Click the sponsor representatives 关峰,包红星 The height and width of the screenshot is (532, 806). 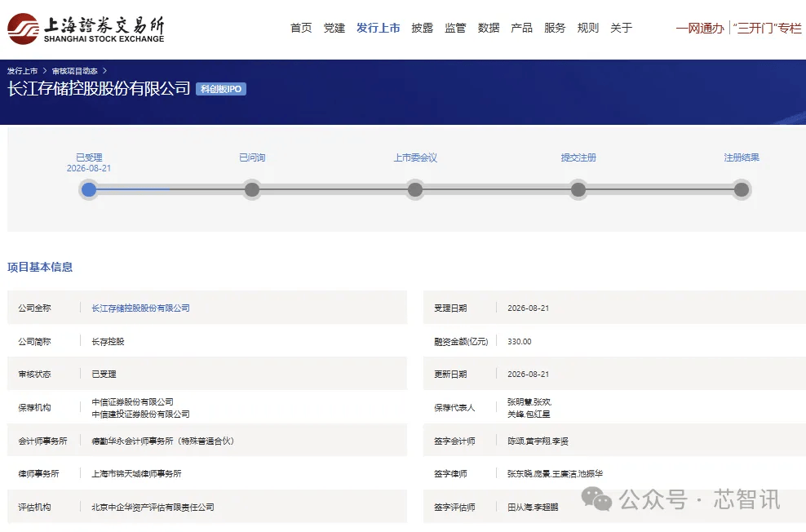point(529,415)
